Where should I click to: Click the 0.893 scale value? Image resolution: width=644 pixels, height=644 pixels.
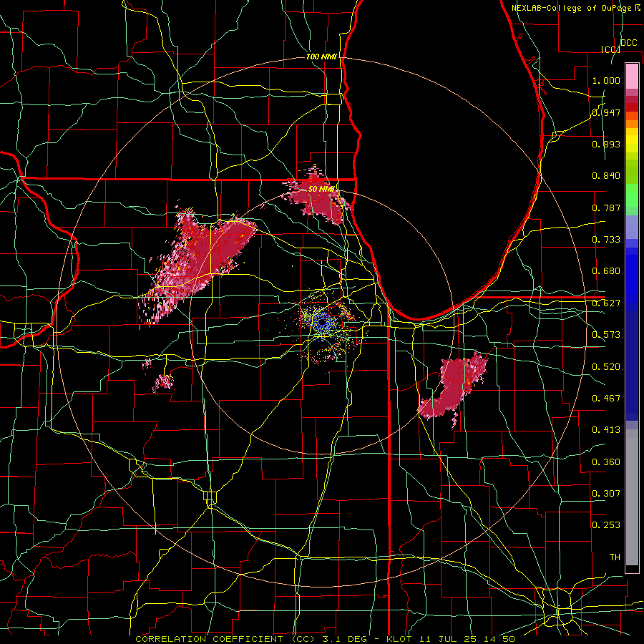coord(606,144)
